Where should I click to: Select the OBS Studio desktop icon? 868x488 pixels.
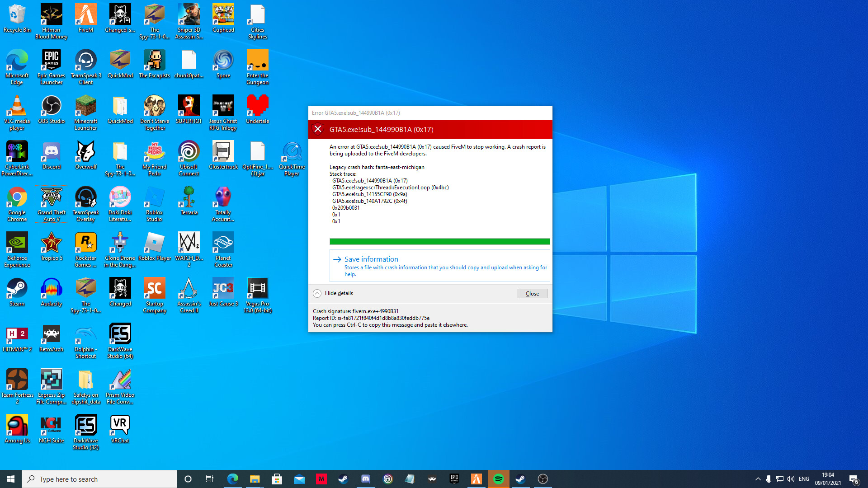[x=52, y=110]
